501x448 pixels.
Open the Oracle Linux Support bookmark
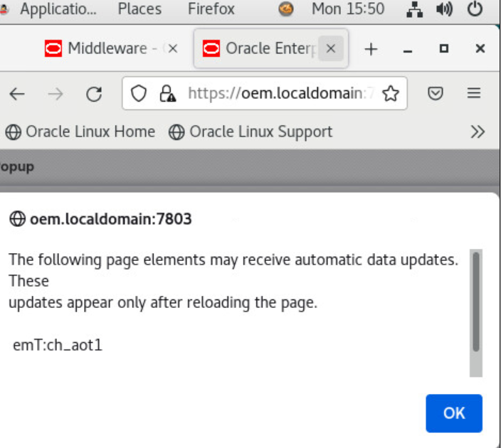(250, 132)
